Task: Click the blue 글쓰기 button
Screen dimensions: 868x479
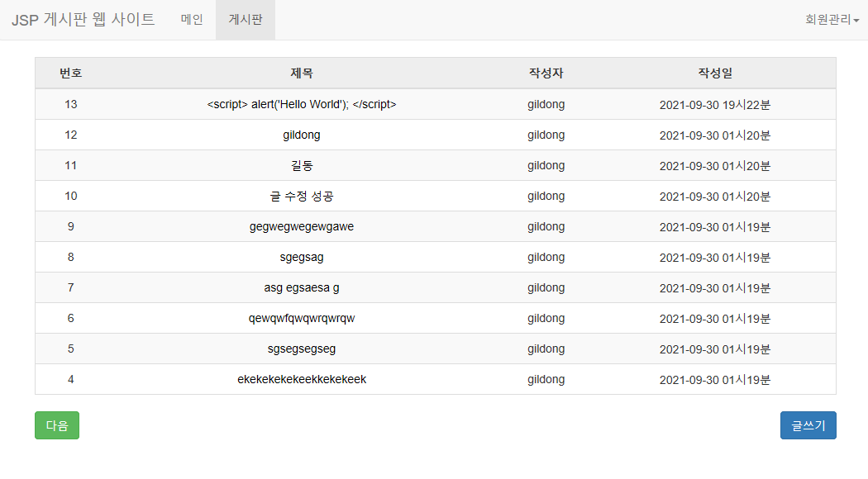Action: pyautogui.click(x=808, y=425)
